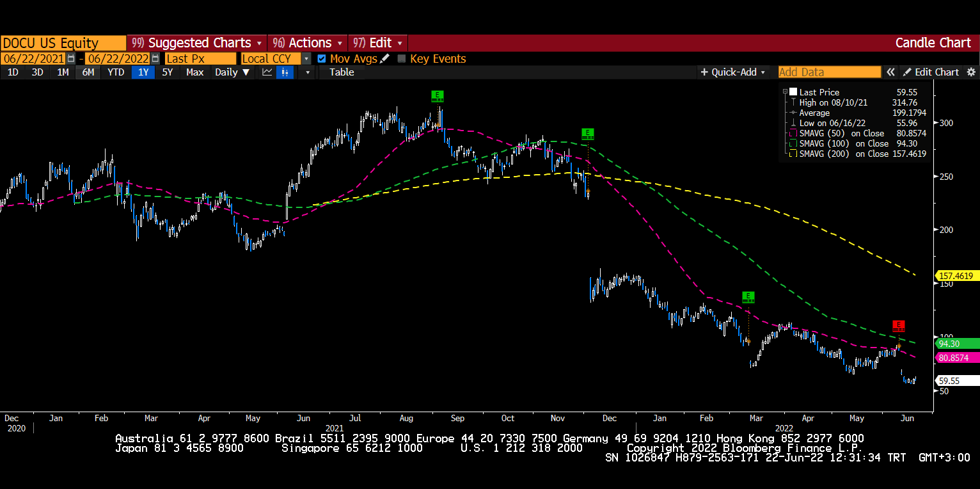Click the end date field 06/22/2022
The height and width of the screenshot is (489, 980).
pyautogui.click(x=118, y=58)
